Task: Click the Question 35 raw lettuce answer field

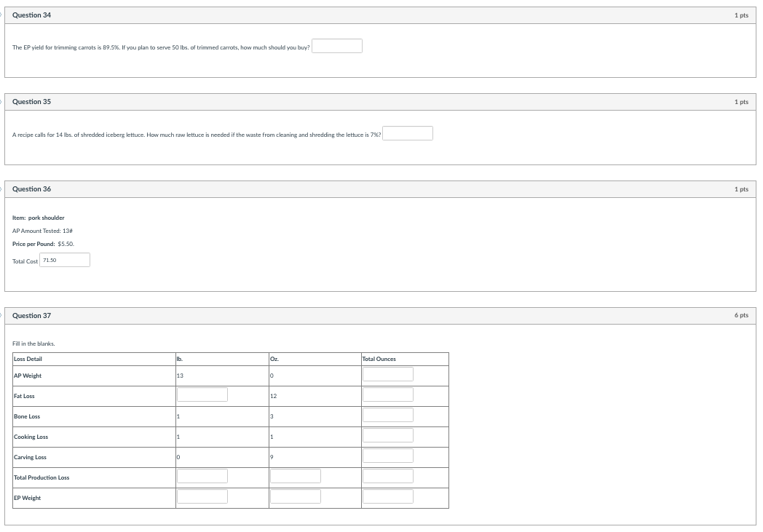Action: click(x=407, y=133)
